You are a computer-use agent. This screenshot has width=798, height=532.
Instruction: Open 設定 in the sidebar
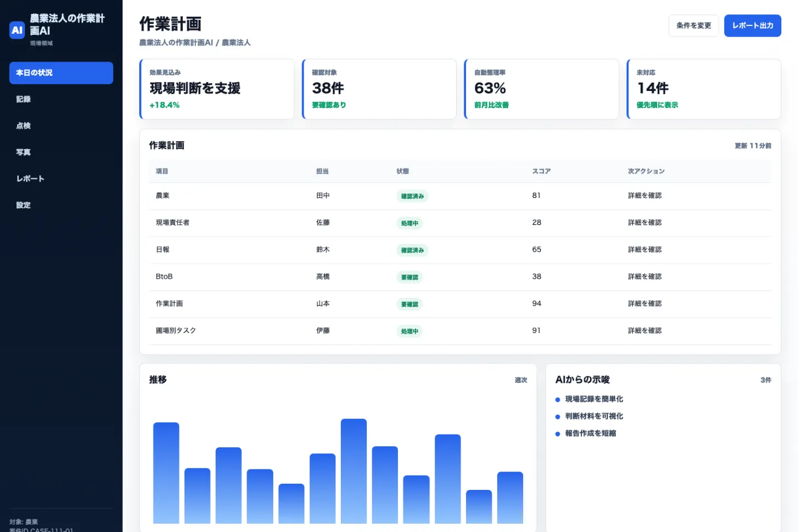coord(61,205)
